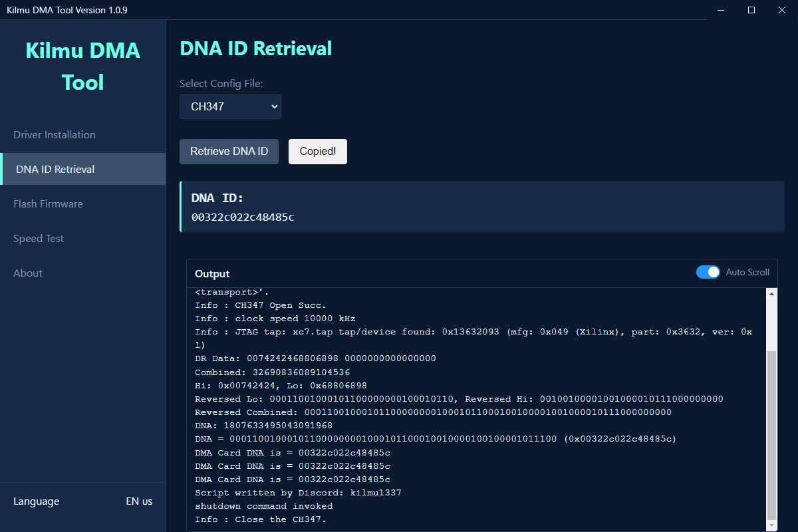
Task: Click the 'Reversed Lo' output line
Action: pos(459,399)
